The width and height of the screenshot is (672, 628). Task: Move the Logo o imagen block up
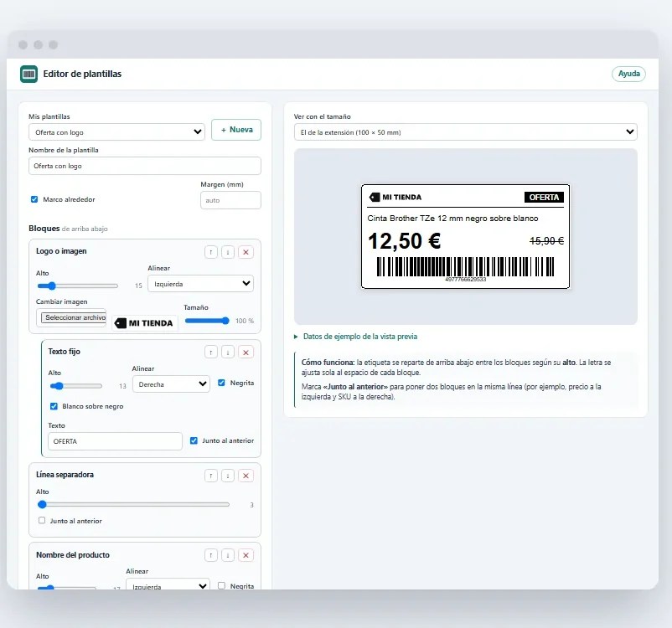tap(211, 252)
